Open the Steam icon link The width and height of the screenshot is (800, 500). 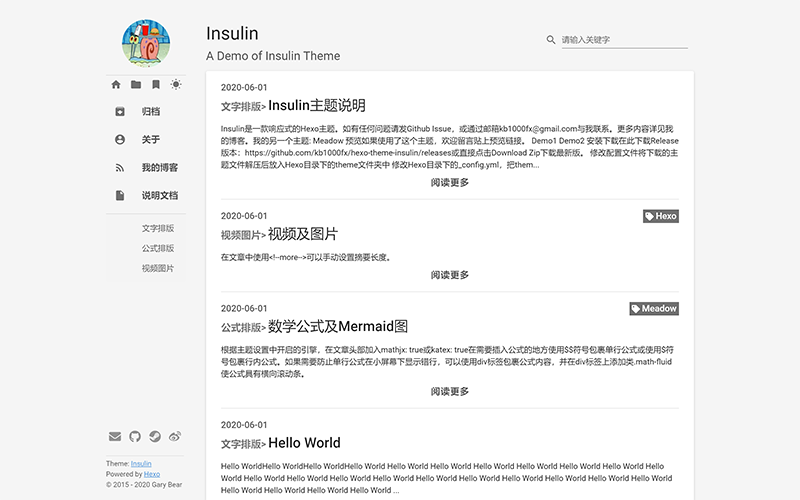click(x=155, y=436)
